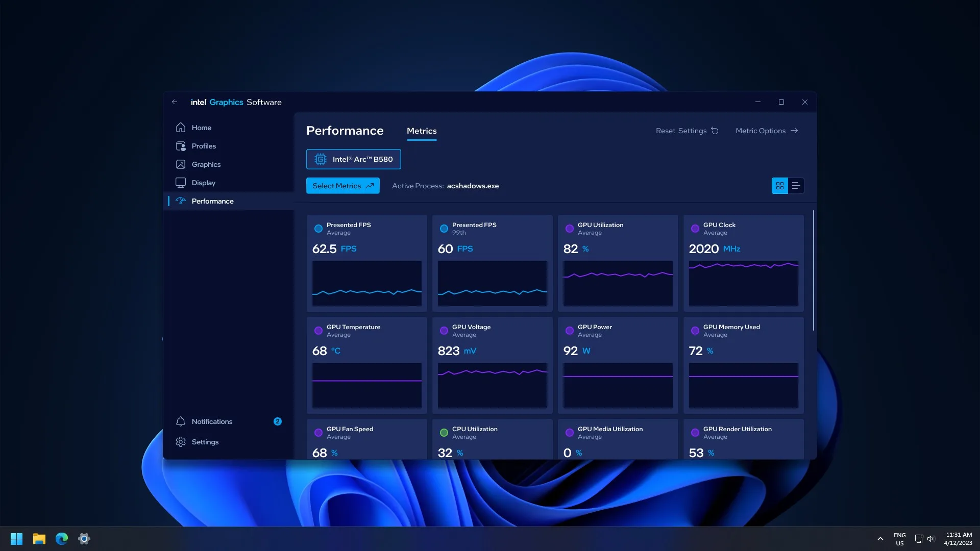Show hidden tray icons chevron
This screenshot has height=551, width=980.
tap(880, 539)
